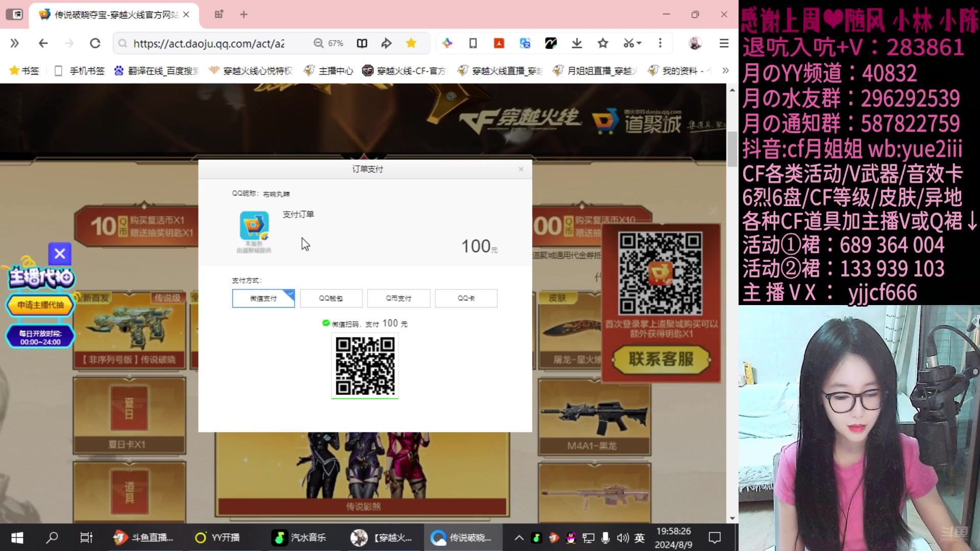Open 翻译在线_百度搜索 bookmark
Viewport: 980px width, 551px height.
click(x=156, y=71)
